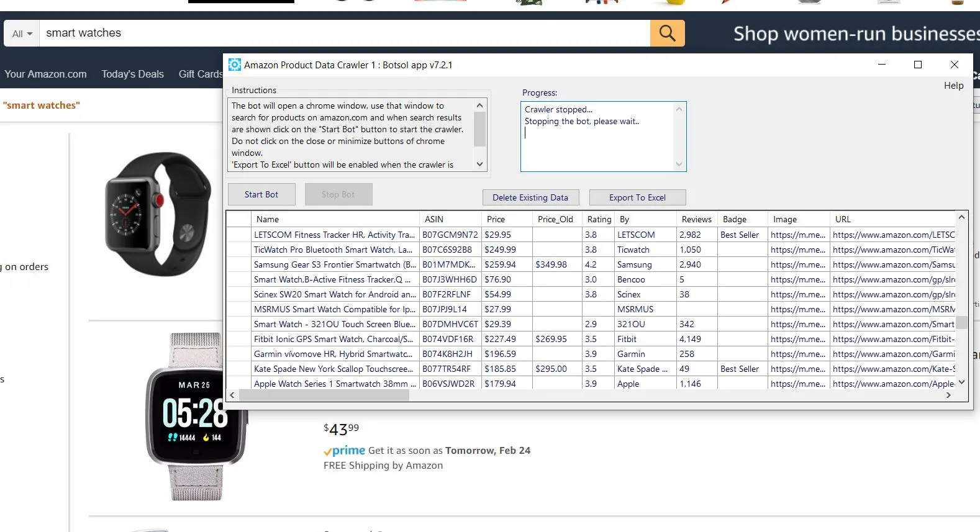This screenshot has width=980, height=532.
Task: Select the TicWatch Pro Bluetooth name cell
Action: [x=335, y=250]
